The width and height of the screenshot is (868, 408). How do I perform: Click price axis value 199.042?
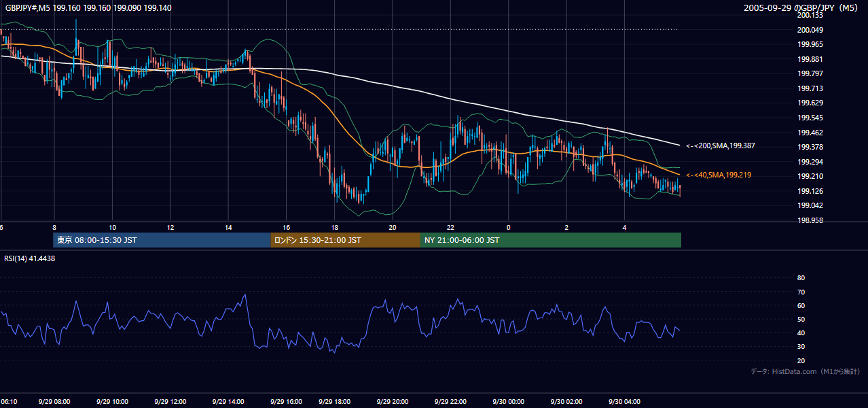[x=810, y=205]
